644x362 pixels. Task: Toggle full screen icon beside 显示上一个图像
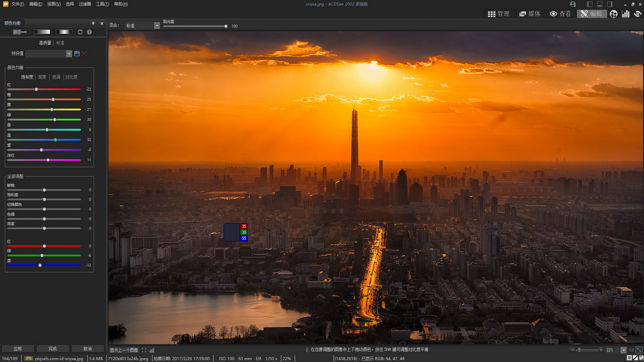144,350
